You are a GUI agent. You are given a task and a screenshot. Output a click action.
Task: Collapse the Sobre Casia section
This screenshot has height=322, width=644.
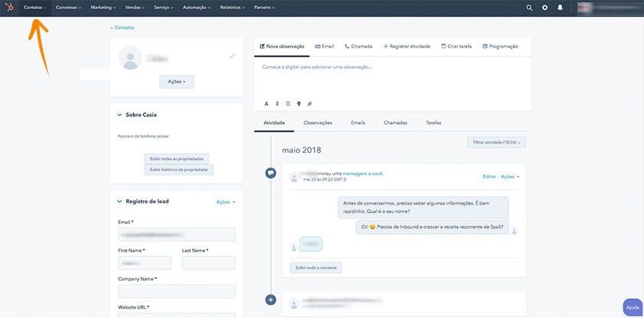(119, 115)
